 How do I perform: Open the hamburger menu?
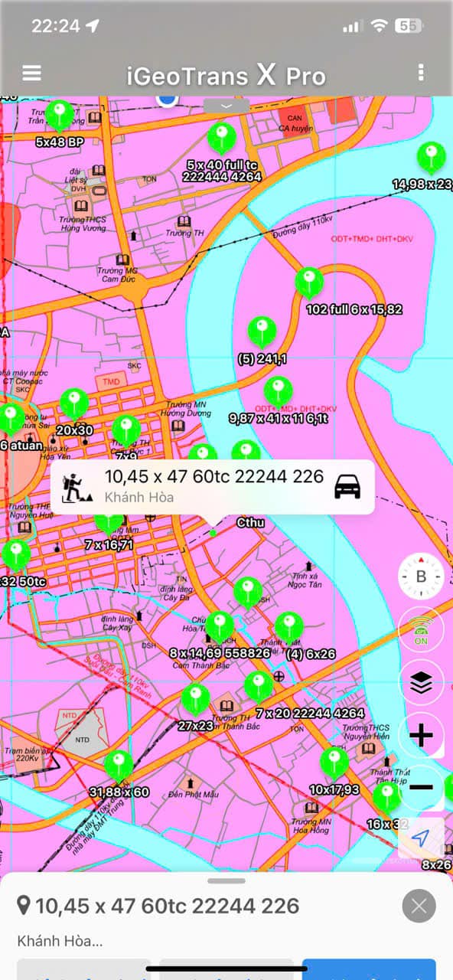[x=31, y=73]
